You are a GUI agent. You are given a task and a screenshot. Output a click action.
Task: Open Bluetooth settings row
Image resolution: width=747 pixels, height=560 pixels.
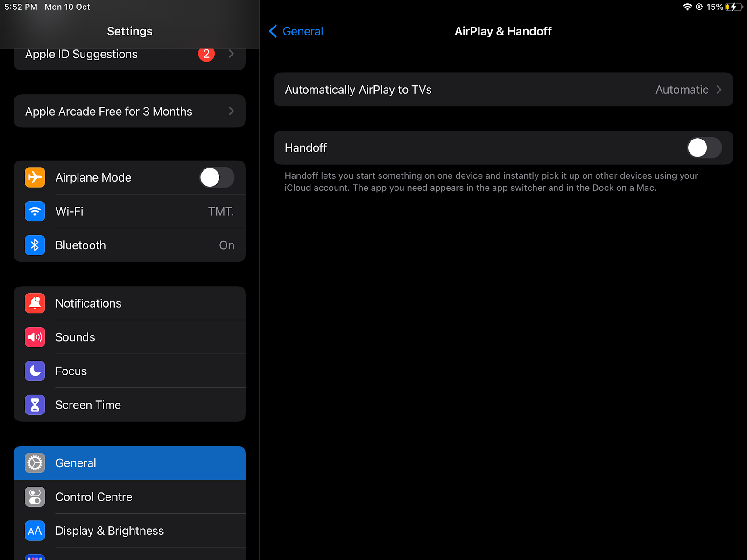tap(130, 245)
